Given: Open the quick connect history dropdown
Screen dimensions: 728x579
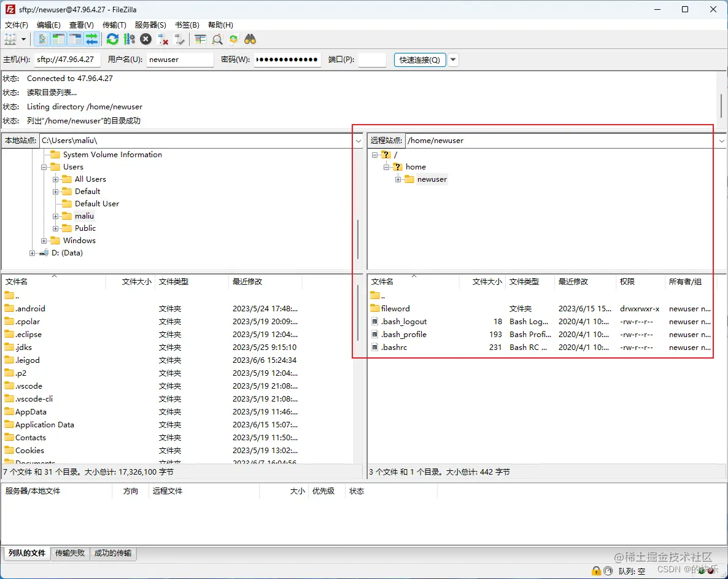Looking at the screenshot, I should point(453,60).
